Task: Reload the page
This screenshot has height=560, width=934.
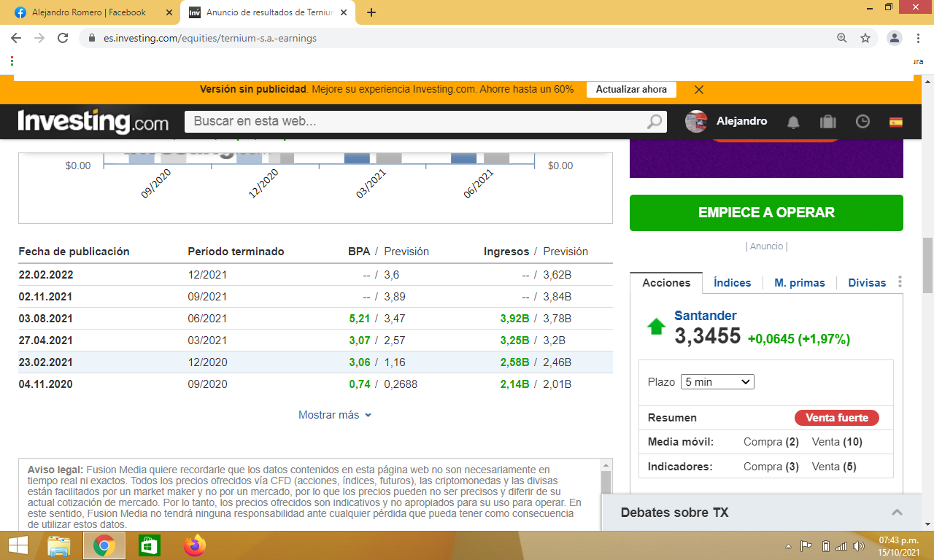Action: pos(63,38)
